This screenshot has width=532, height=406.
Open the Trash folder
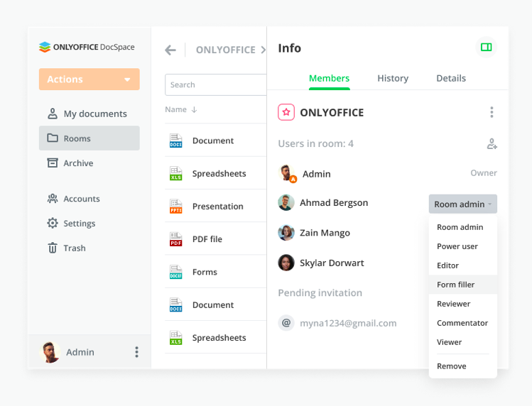[89, 248]
